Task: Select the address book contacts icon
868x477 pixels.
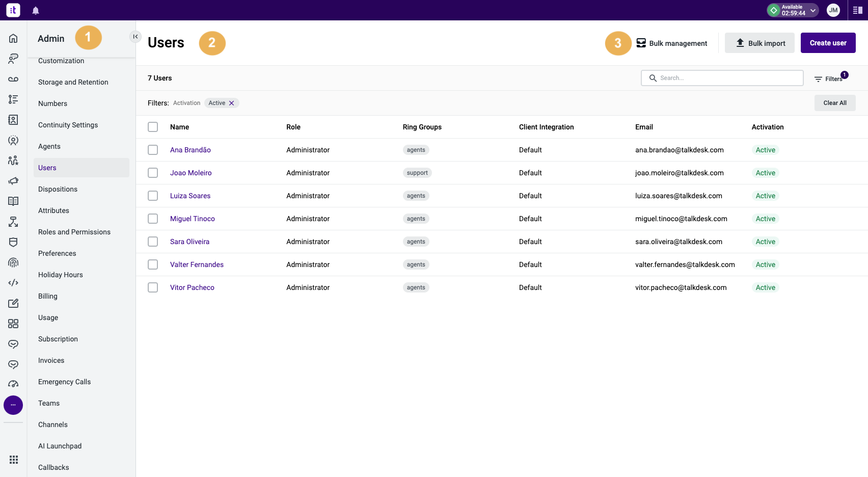Action: click(13, 120)
